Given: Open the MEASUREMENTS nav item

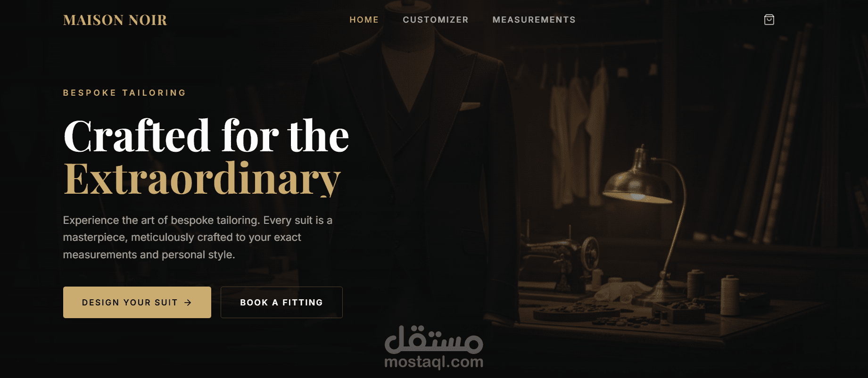Looking at the screenshot, I should 534,20.
